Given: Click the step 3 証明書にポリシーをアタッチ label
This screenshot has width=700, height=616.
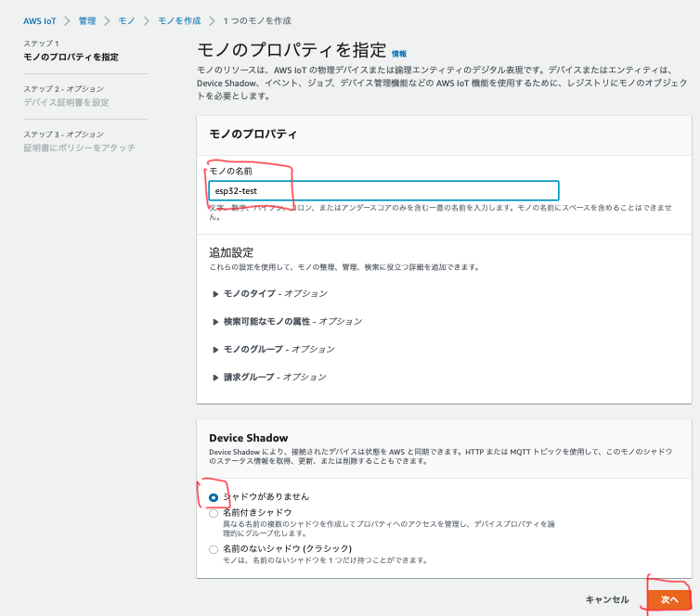Looking at the screenshot, I should 79,148.
